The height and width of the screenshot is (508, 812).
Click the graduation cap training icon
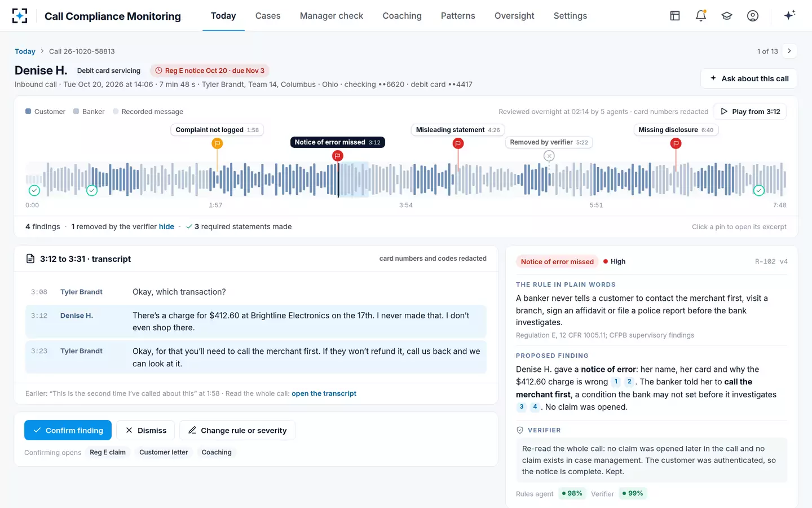pyautogui.click(x=727, y=16)
